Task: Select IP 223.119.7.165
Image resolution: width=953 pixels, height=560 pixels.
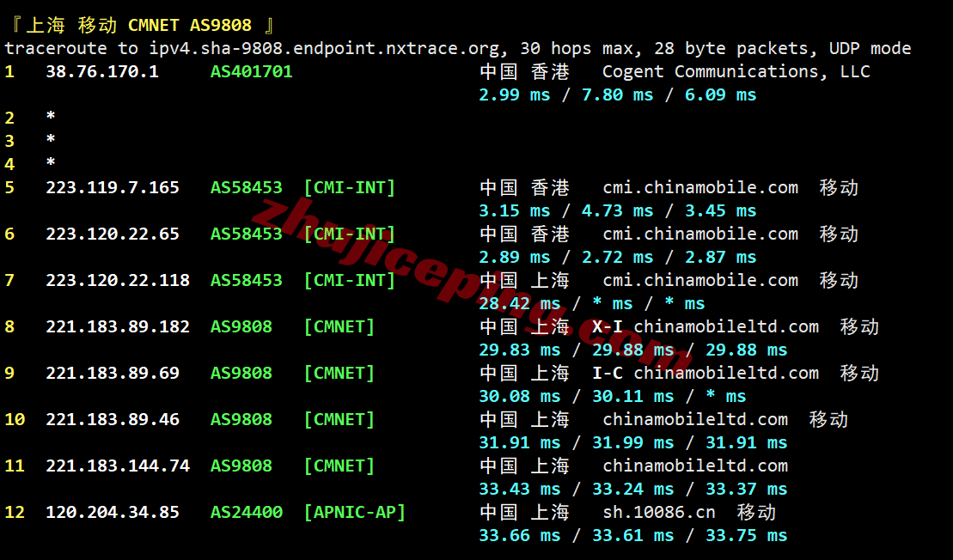Action: 113,188
